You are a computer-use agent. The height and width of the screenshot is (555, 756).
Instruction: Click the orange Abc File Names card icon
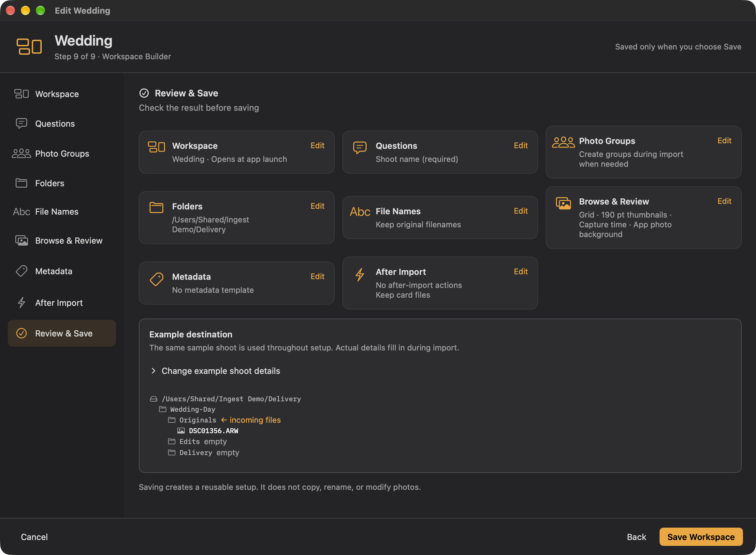(360, 212)
